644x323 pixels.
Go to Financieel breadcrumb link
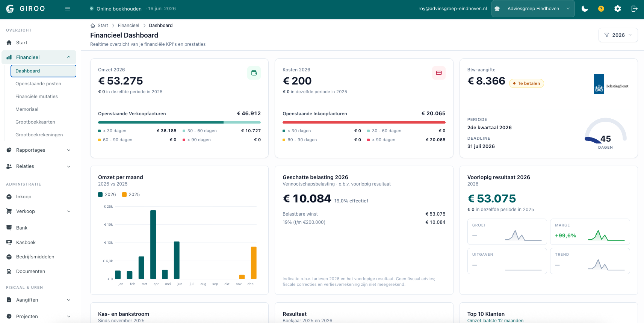pyautogui.click(x=128, y=26)
